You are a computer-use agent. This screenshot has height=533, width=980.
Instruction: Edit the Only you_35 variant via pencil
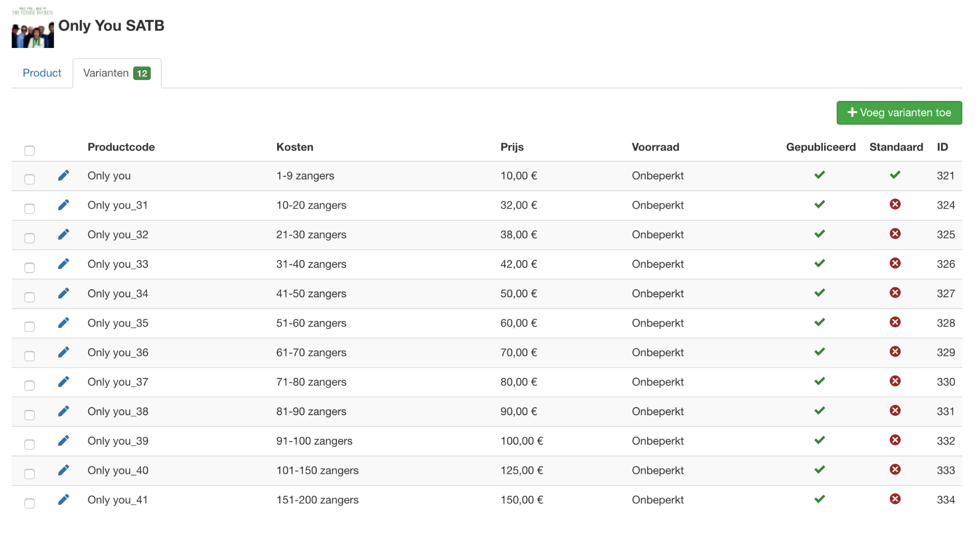63,323
